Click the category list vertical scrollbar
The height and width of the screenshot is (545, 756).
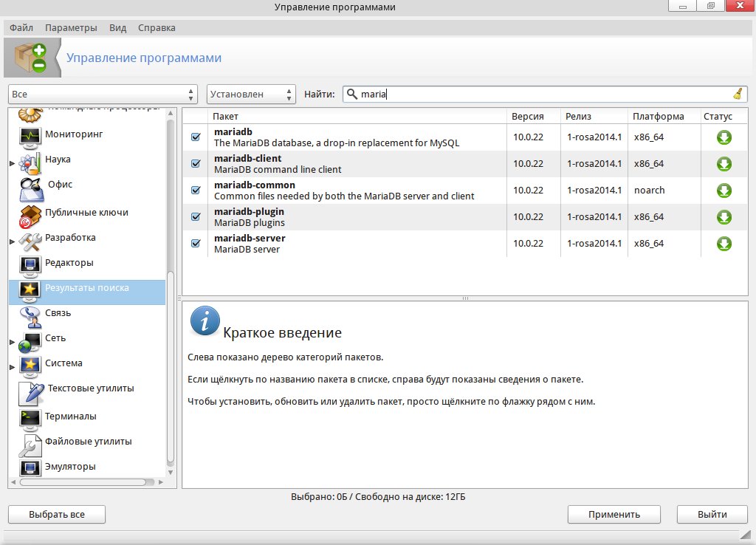click(171, 366)
